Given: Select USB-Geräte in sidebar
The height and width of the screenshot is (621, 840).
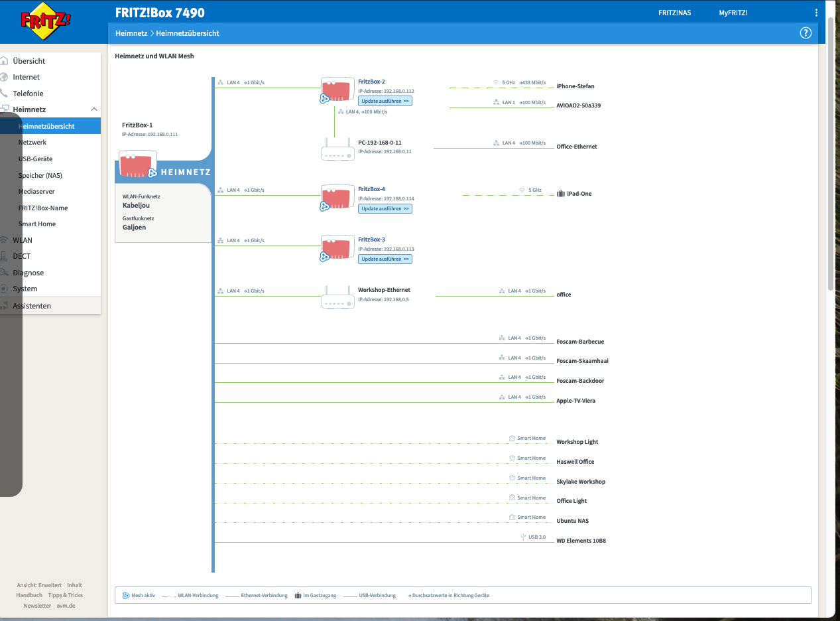Looking at the screenshot, I should click(x=36, y=159).
